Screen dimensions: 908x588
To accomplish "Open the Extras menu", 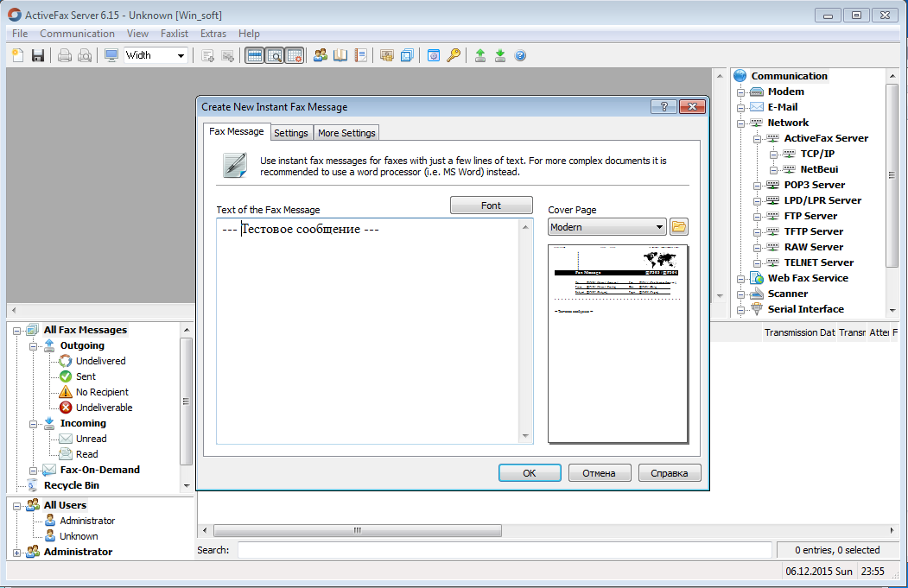I will (213, 34).
